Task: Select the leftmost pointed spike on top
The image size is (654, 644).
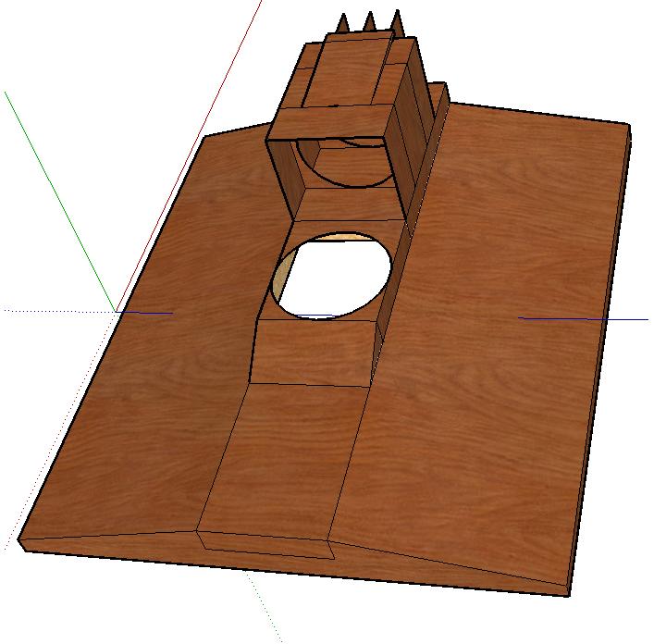Action: tap(343, 24)
